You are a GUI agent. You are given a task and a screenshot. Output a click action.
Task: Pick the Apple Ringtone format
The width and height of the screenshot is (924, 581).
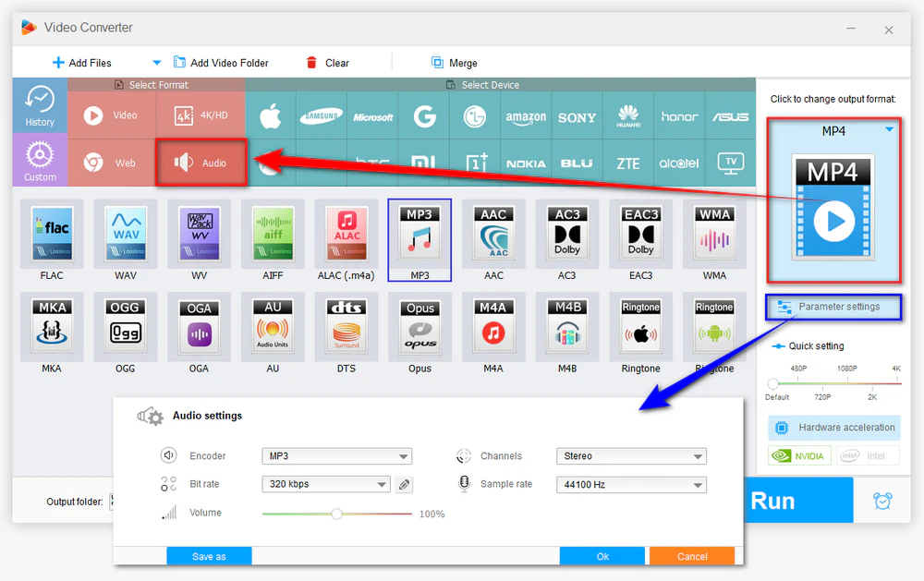point(640,327)
